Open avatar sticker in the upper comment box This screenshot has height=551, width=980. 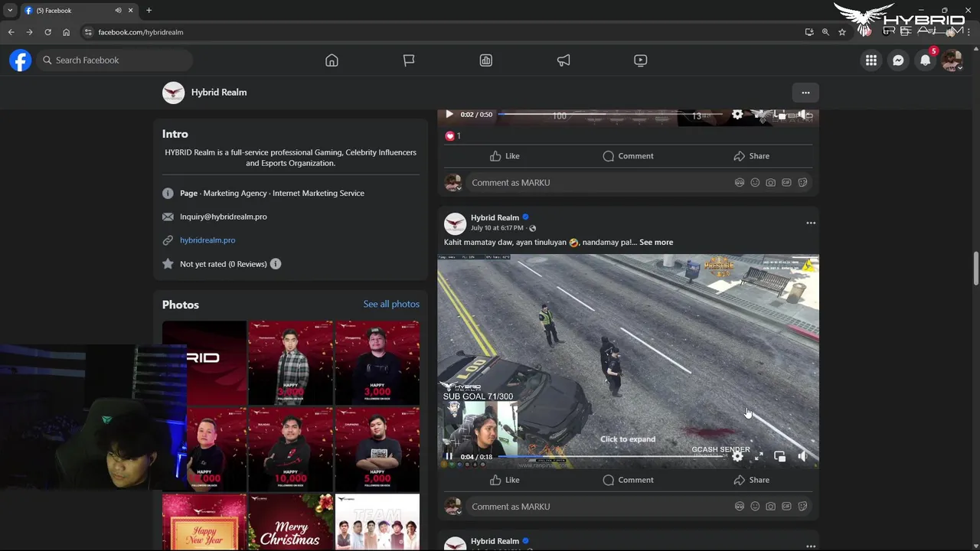(739, 183)
